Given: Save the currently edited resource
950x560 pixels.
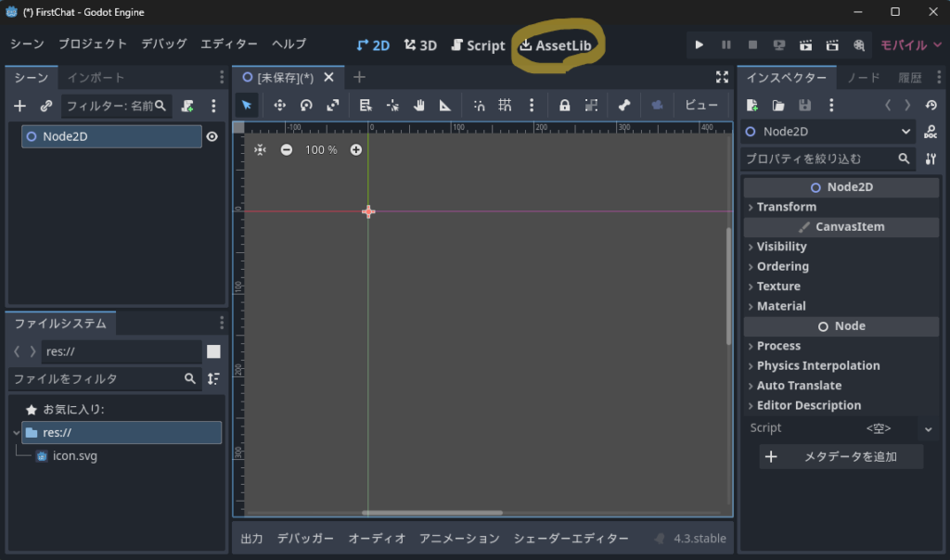Looking at the screenshot, I should pyautogui.click(x=804, y=106).
